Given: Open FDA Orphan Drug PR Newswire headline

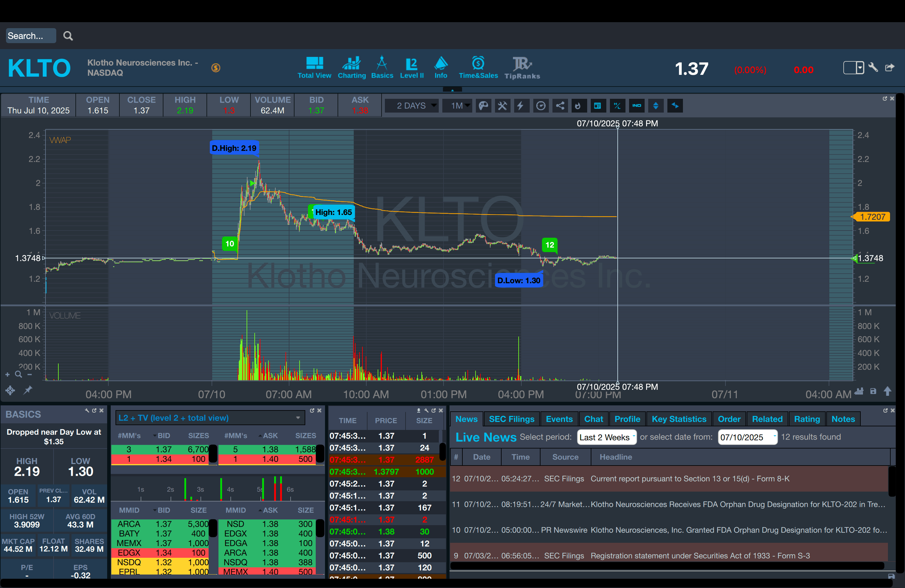Looking at the screenshot, I should [x=738, y=530].
